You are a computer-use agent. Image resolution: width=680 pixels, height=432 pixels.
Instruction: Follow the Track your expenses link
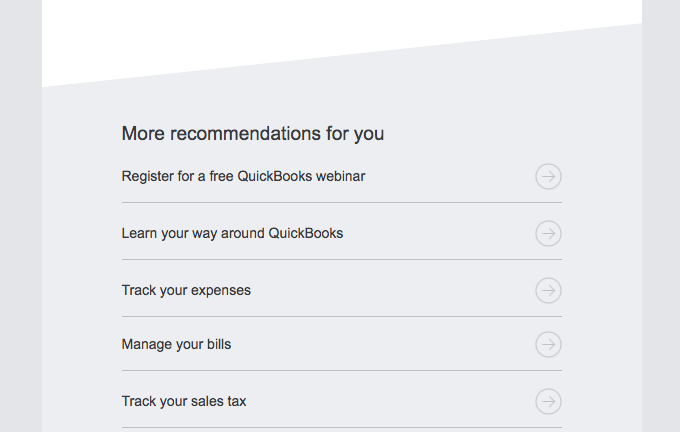[x=186, y=290]
